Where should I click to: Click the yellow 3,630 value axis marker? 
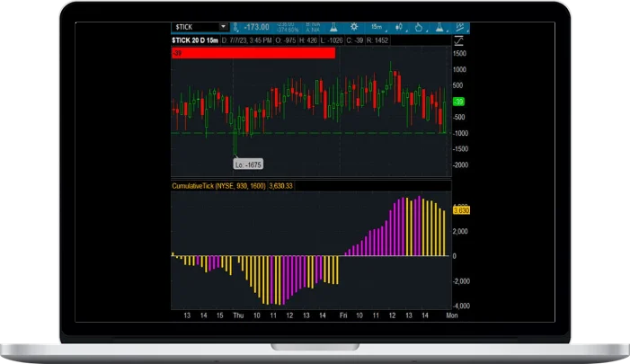460,210
